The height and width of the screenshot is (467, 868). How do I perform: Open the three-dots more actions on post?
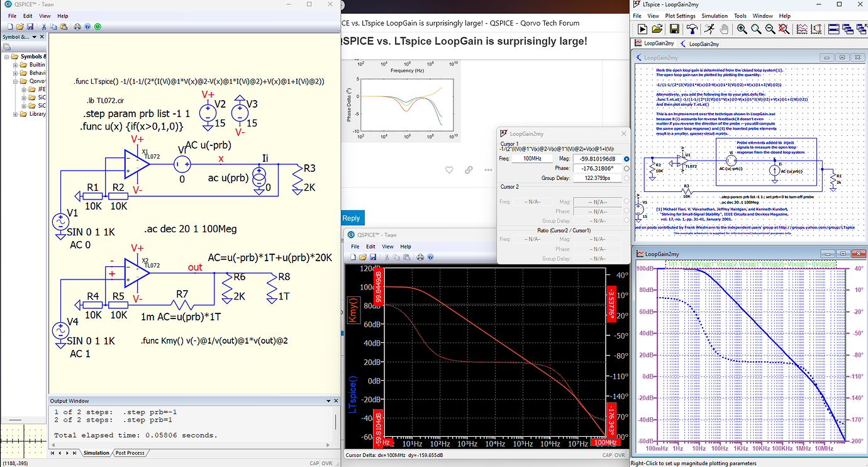(488, 170)
